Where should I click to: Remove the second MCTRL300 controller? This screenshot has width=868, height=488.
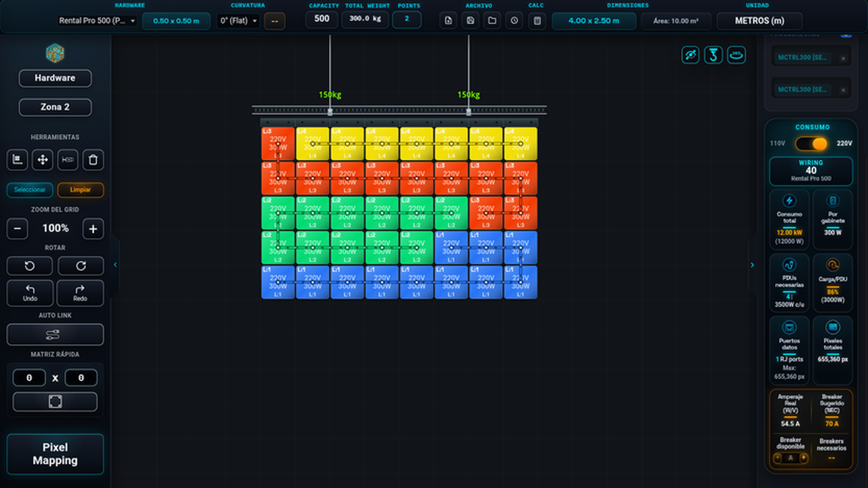[x=843, y=90]
